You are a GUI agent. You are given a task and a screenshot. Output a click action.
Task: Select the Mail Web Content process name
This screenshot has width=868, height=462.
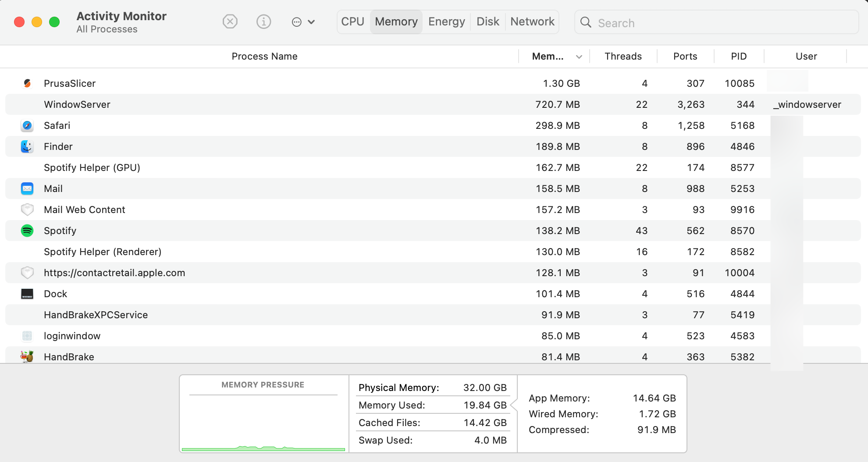coord(85,210)
